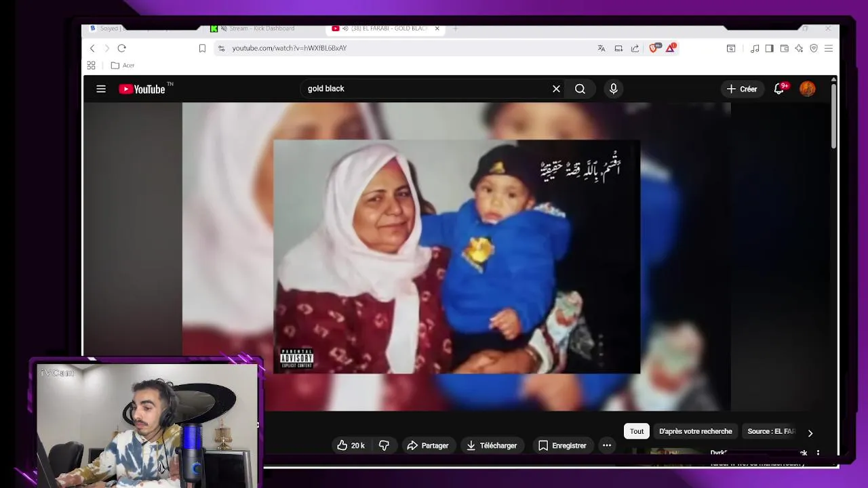Open the Créer button

tap(741, 89)
